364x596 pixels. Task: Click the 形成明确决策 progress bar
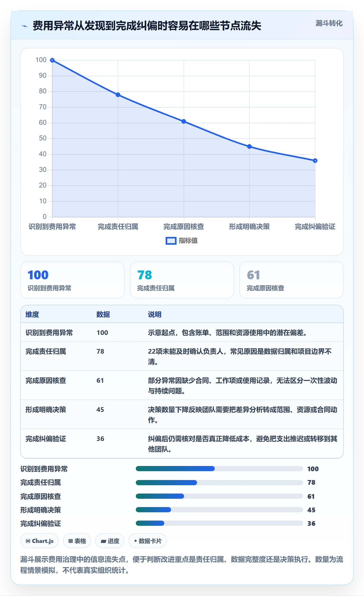click(219, 510)
